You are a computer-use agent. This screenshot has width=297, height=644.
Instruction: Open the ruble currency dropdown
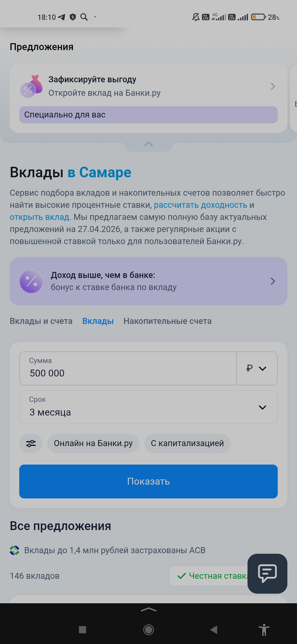coord(257,368)
